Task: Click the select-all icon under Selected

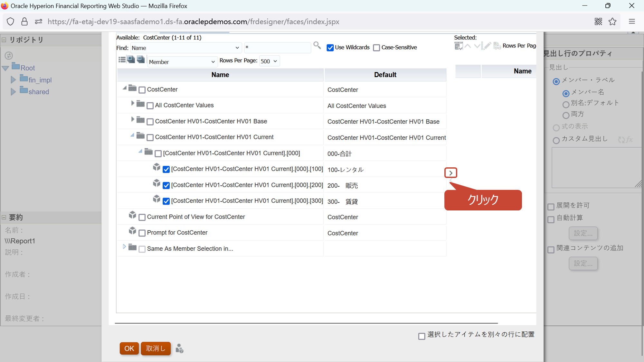Action: (458, 46)
